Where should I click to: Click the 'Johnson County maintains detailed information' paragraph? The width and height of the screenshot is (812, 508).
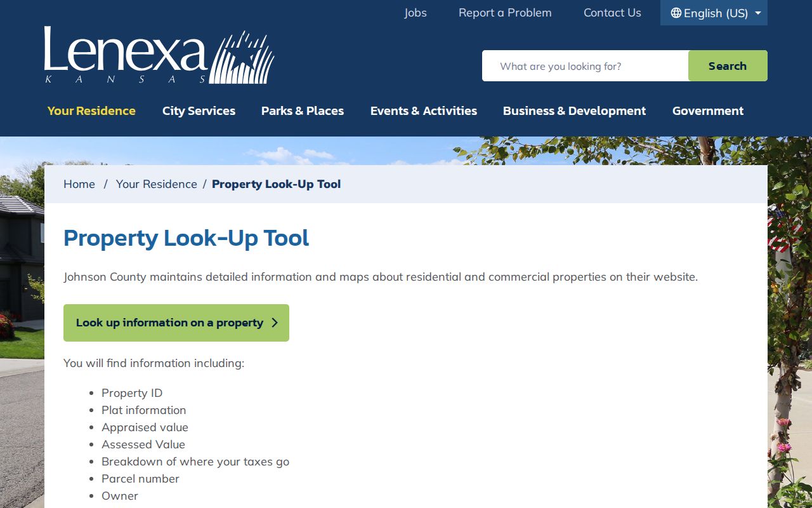pyautogui.click(x=381, y=277)
